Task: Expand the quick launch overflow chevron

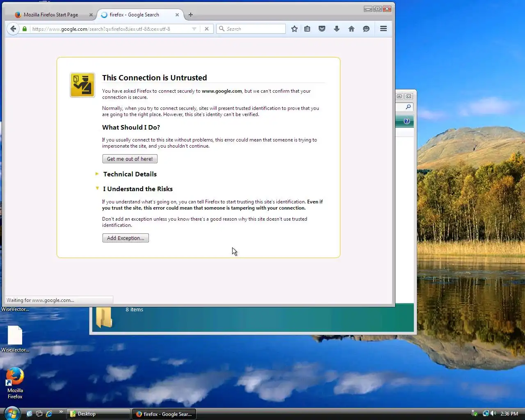Action: click(x=61, y=412)
